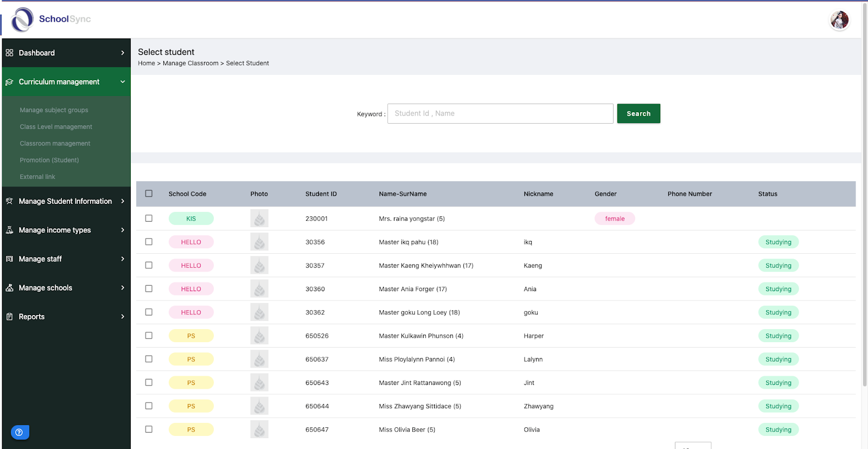Expand Manage income types chevron
The image size is (868, 449).
point(123,230)
